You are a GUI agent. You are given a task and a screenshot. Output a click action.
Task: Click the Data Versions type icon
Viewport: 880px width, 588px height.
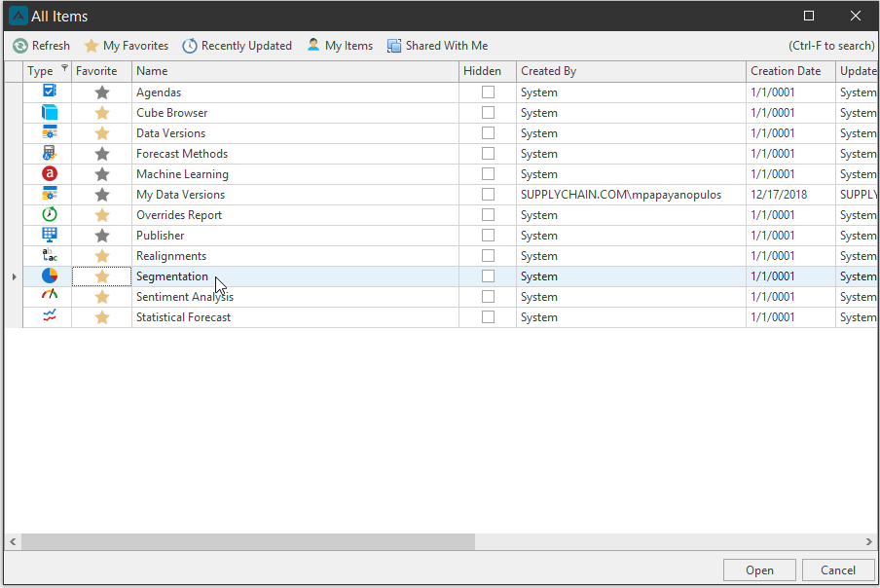(x=50, y=132)
